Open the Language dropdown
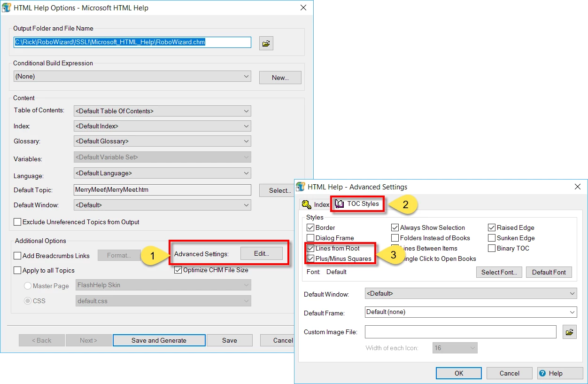Viewport: 588px width, 384px height. [162, 173]
